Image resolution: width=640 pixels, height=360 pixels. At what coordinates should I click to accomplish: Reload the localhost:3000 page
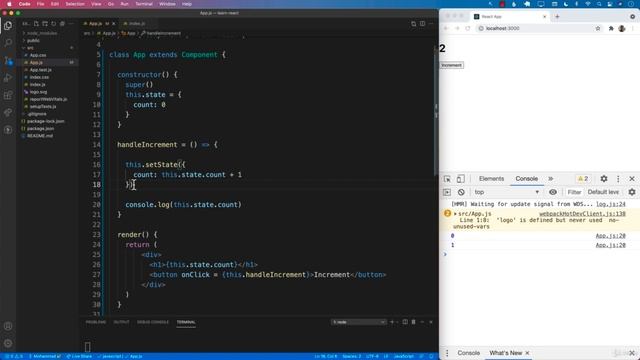[x=468, y=29]
